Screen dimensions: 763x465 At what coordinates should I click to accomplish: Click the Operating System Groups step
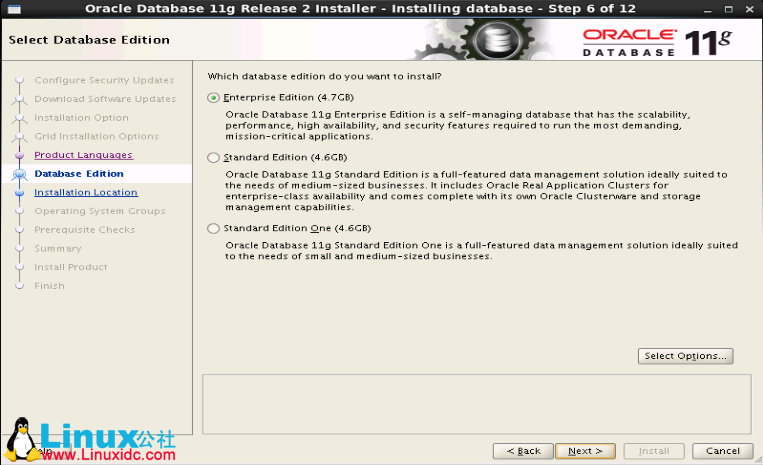pos(100,211)
